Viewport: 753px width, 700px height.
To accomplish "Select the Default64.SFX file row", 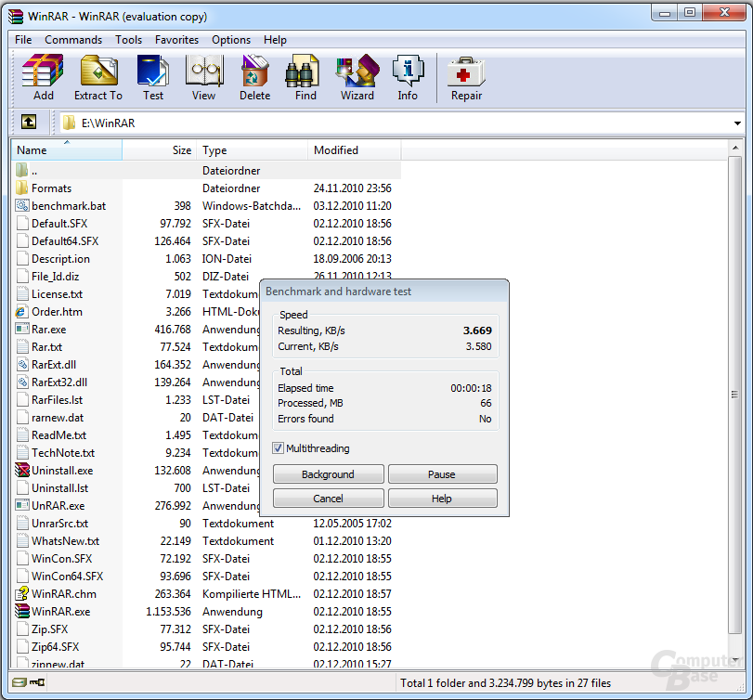I will pos(206,241).
